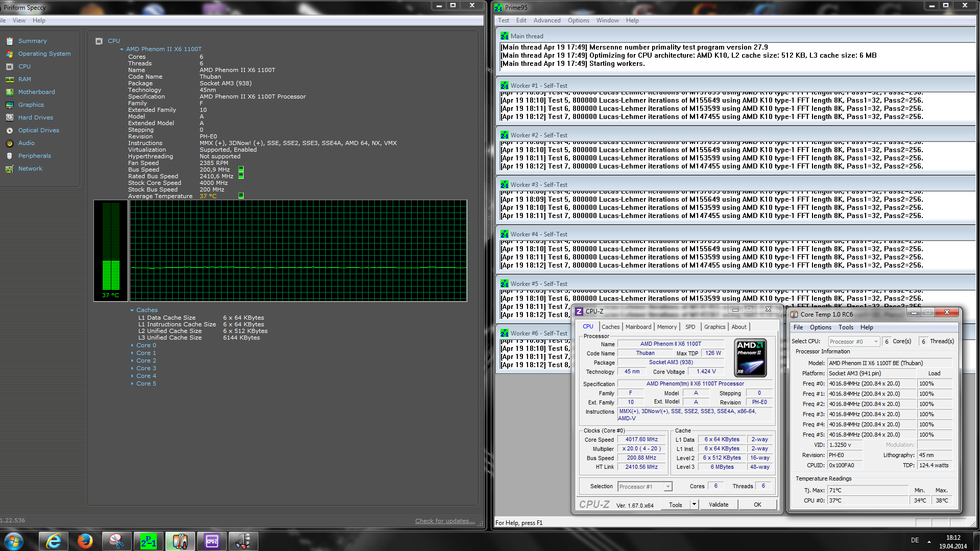Show hidden icons in the system tray
This screenshot has width=980, height=551.
coord(929,541)
